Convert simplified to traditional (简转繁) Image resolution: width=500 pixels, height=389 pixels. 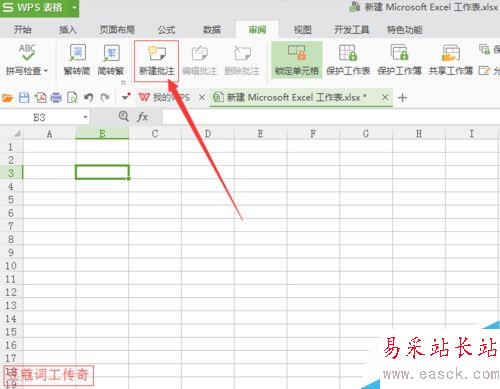(x=111, y=60)
